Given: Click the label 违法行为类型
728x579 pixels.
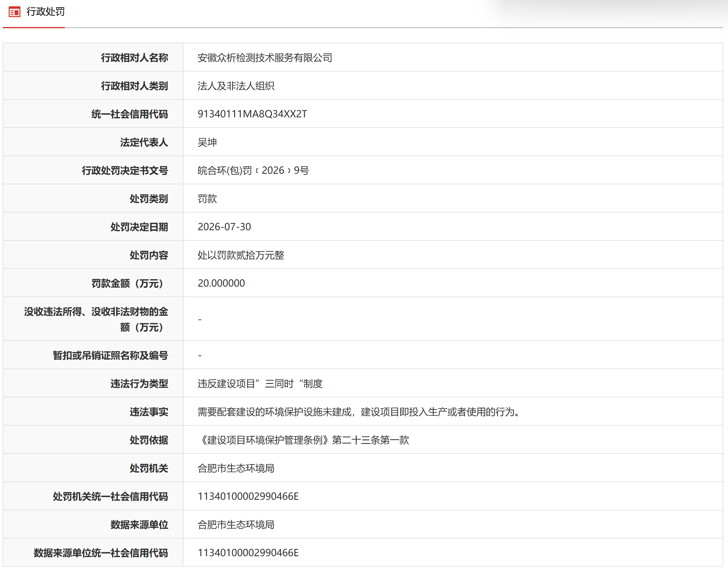Looking at the screenshot, I should (139, 384).
